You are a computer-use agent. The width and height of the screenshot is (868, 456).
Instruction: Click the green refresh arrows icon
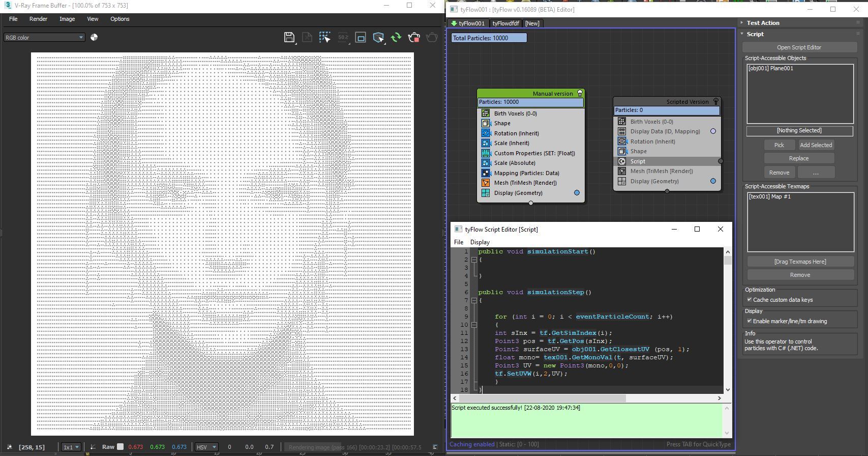396,37
